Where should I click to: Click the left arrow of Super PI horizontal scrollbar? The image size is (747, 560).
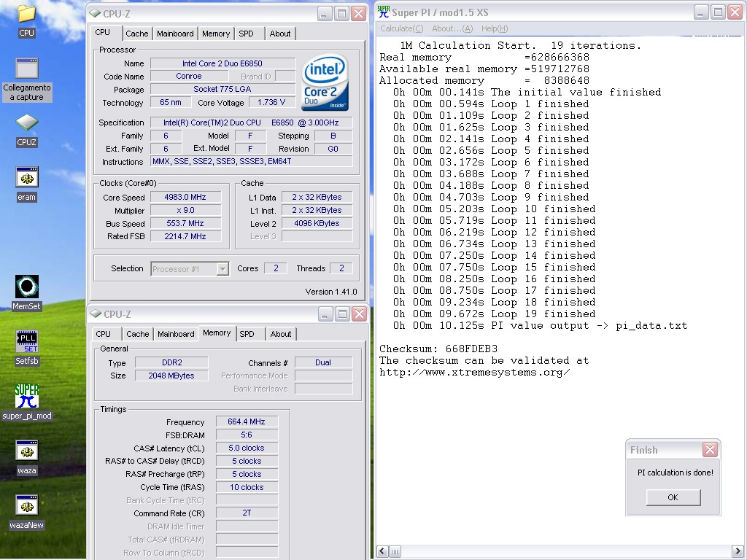[382, 551]
